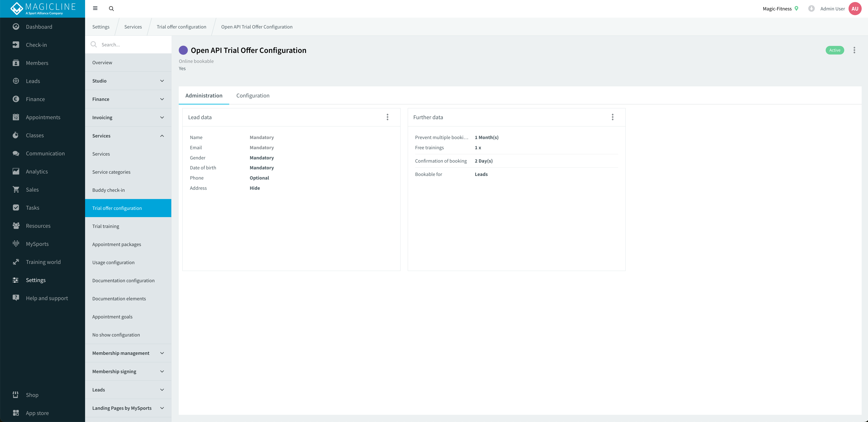Click the magnifier search icon in top bar
Screen dimensions: 868x422
(x=111, y=8)
